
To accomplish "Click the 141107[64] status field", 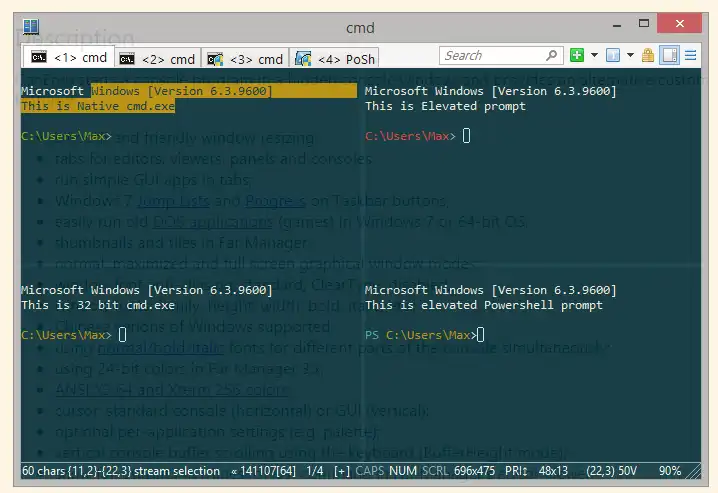I will (264, 471).
